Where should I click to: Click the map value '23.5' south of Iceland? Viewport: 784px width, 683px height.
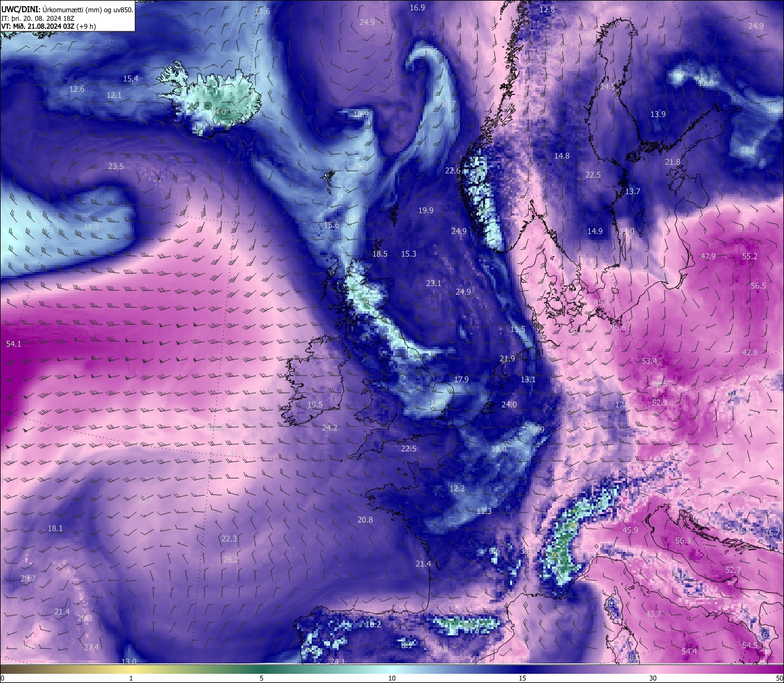click(x=116, y=167)
